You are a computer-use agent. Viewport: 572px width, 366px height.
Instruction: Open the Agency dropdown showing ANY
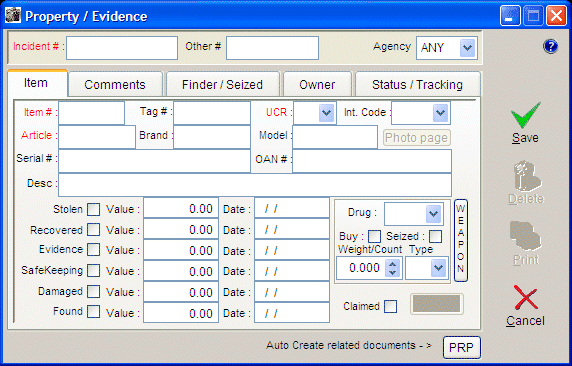[467, 47]
